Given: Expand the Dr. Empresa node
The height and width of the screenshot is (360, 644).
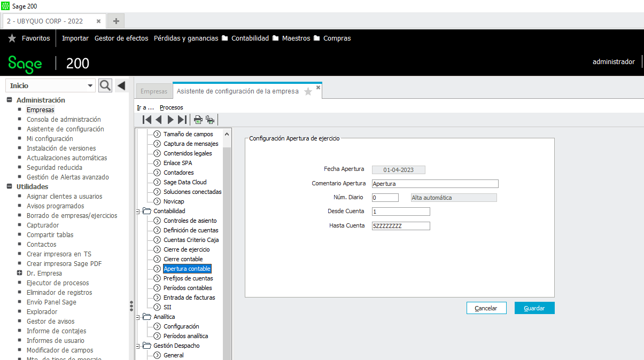Looking at the screenshot, I should pos(20,273).
